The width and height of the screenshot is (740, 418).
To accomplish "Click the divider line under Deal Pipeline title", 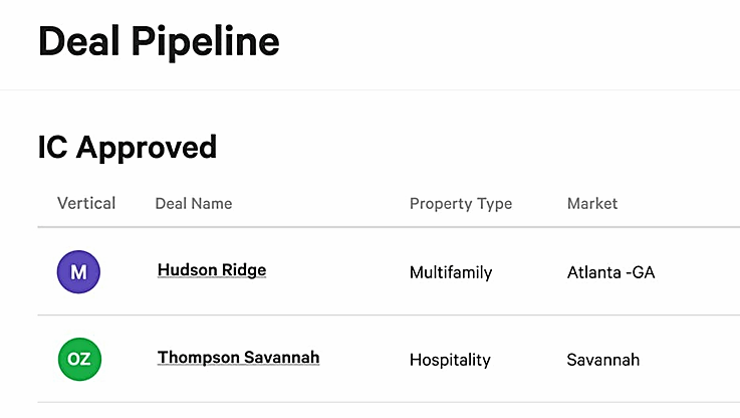I will (370, 90).
